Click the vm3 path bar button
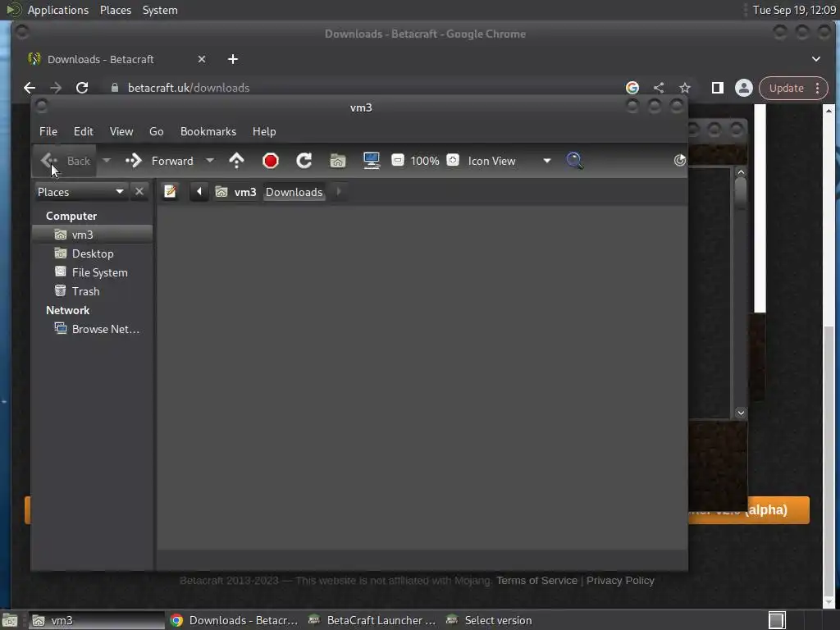Image resolution: width=840 pixels, height=630 pixels. (x=236, y=192)
